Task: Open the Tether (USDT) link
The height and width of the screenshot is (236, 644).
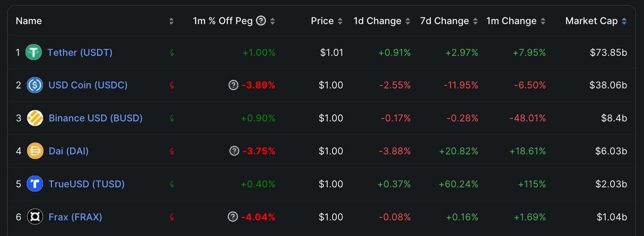Action: tap(80, 52)
